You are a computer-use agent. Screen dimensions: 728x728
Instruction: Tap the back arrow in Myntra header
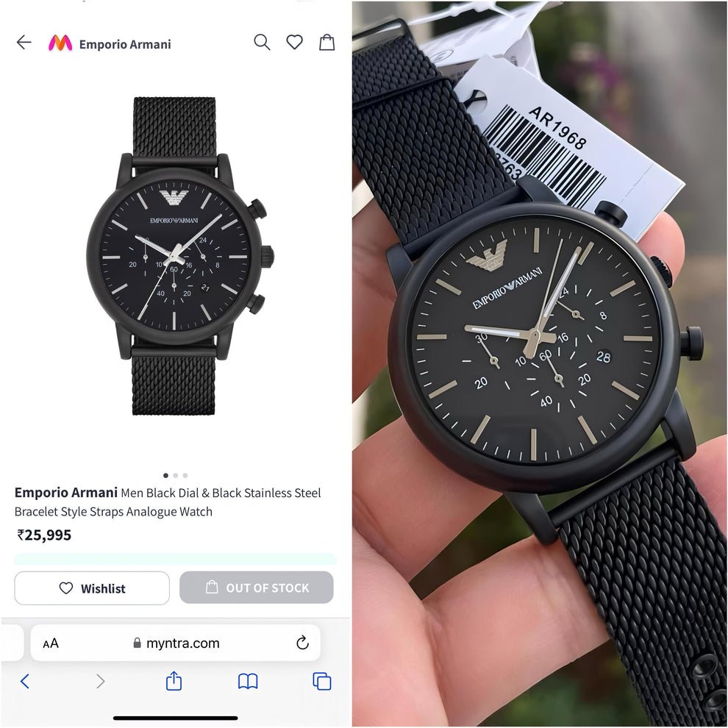(24, 42)
